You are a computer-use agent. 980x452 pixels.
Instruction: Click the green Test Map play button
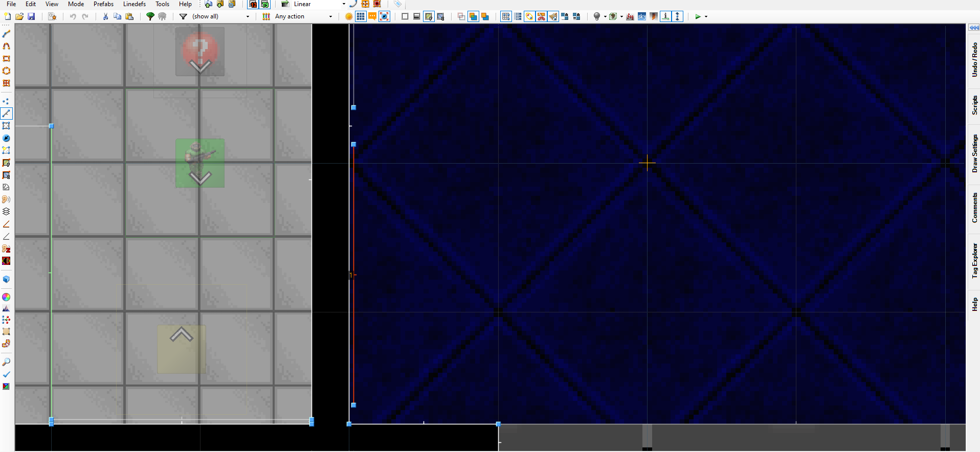[x=698, y=16]
